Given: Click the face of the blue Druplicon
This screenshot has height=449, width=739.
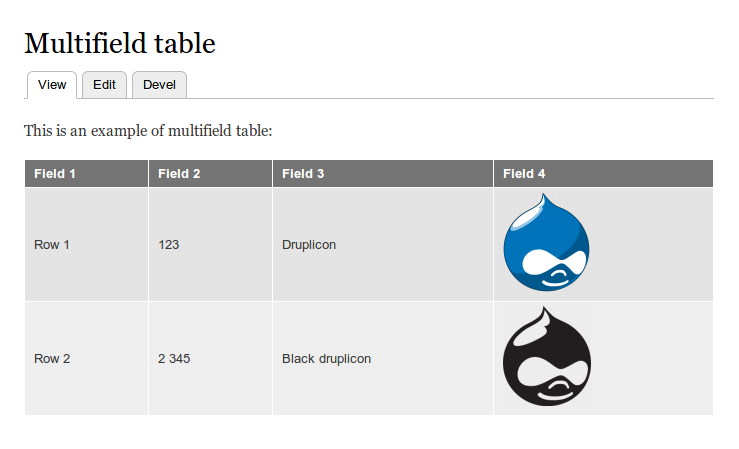Looking at the screenshot, I should coord(554,266).
